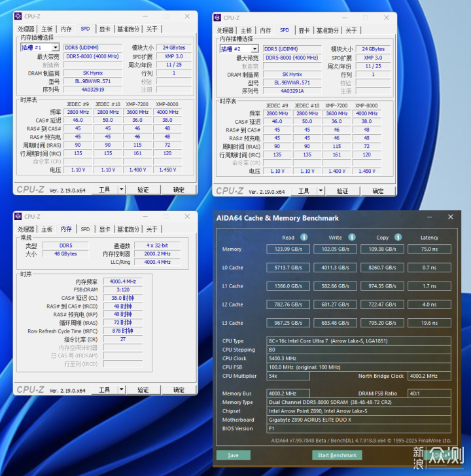This screenshot has width=471, height=476.
Task: Click the Write info icon in AIDA64
Action: 352,237
